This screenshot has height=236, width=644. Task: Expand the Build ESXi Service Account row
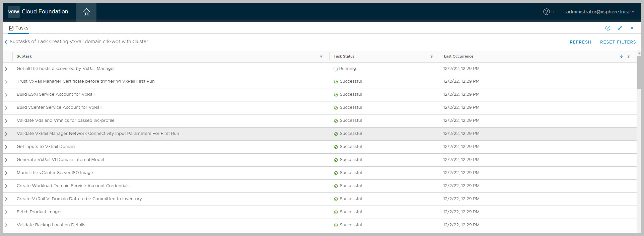tap(6, 95)
